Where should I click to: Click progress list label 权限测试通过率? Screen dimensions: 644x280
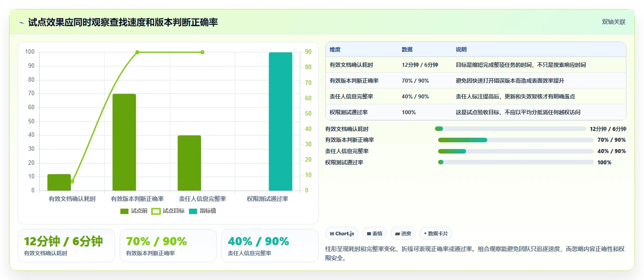344,162
